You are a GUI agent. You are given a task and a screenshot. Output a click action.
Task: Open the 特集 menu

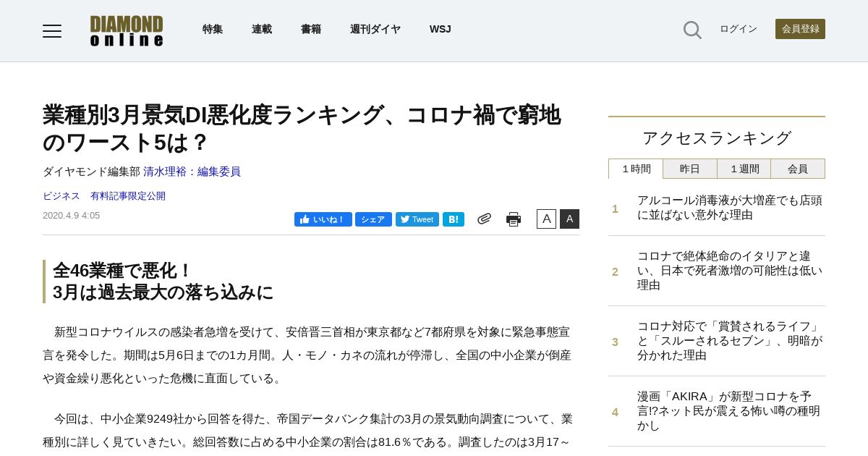pyautogui.click(x=213, y=29)
